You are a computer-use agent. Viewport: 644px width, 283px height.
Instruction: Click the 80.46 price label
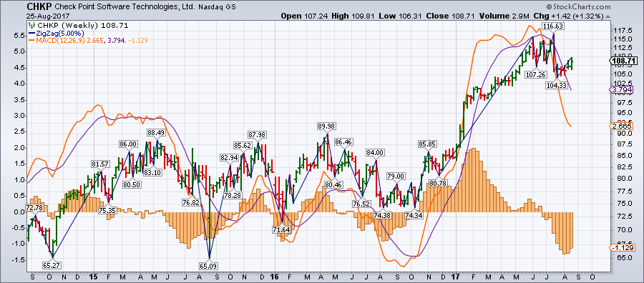point(333,184)
